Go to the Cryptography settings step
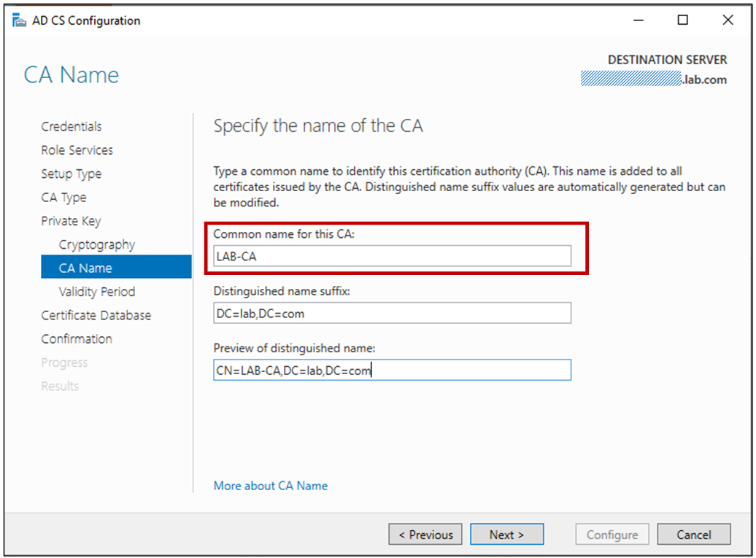 point(96,244)
